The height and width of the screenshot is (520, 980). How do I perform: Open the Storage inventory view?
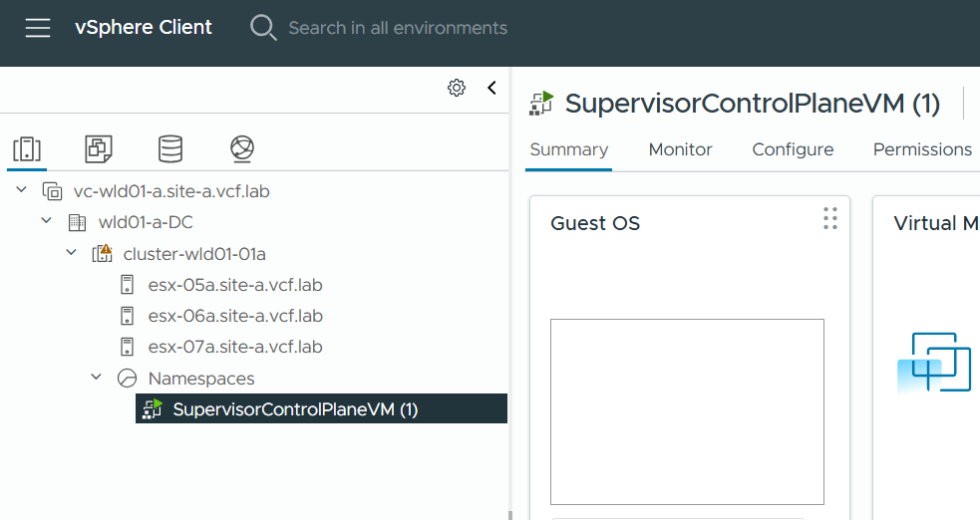pos(170,149)
